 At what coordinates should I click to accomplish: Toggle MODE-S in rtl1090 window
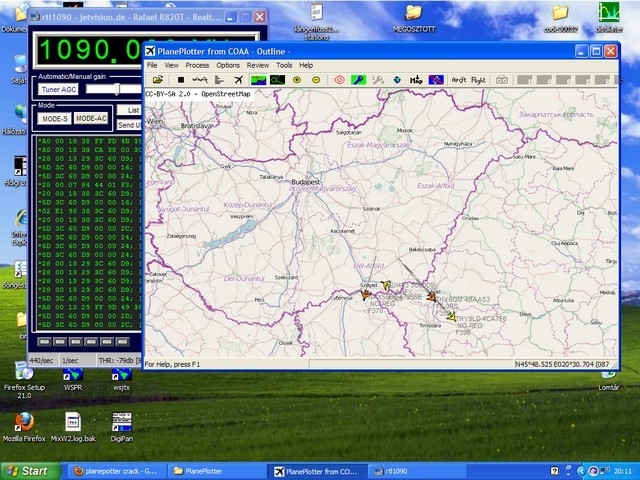(x=55, y=119)
